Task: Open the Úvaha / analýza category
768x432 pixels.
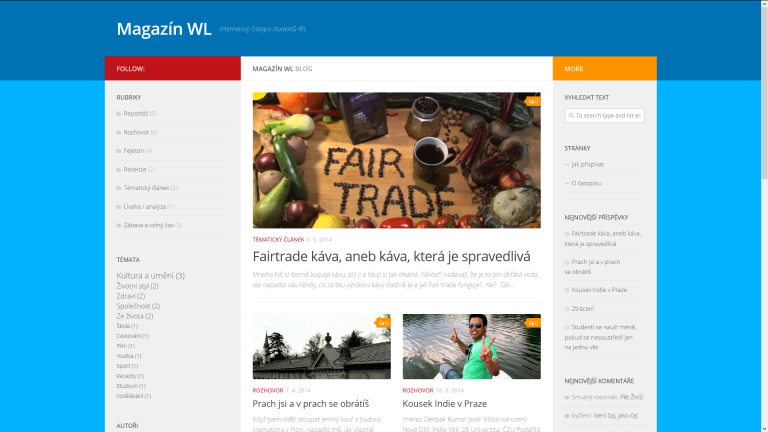Action: (144, 207)
